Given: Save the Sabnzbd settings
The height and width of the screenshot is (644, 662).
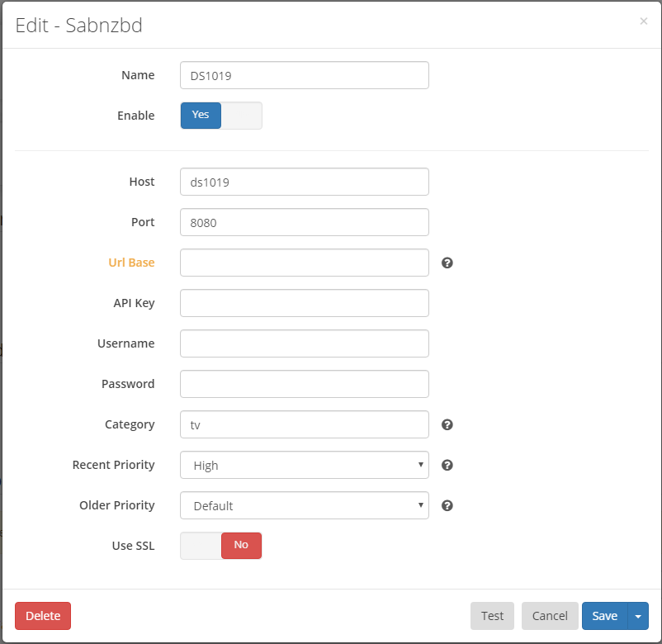Looking at the screenshot, I should [604, 616].
